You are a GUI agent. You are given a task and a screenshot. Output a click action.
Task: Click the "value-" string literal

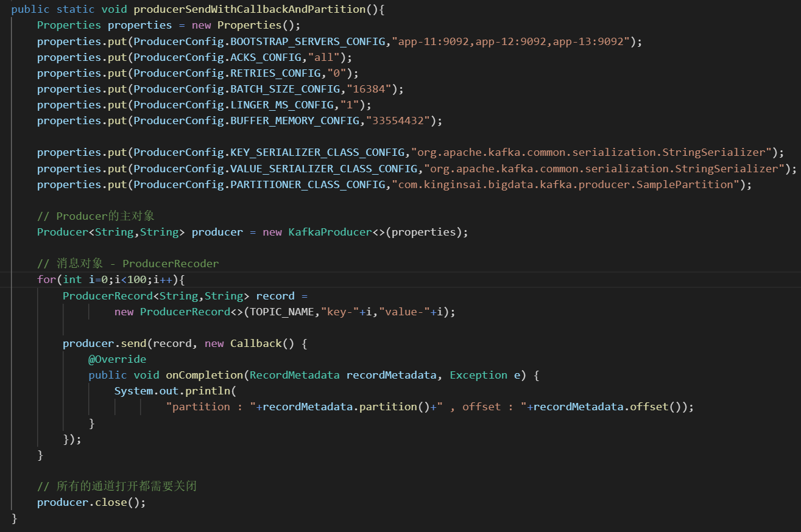click(x=404, y=312)
